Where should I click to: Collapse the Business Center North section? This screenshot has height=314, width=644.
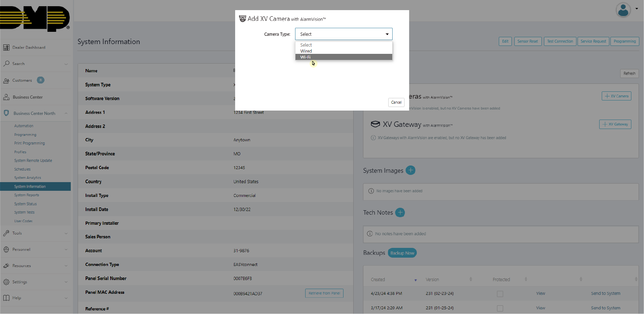66,113
